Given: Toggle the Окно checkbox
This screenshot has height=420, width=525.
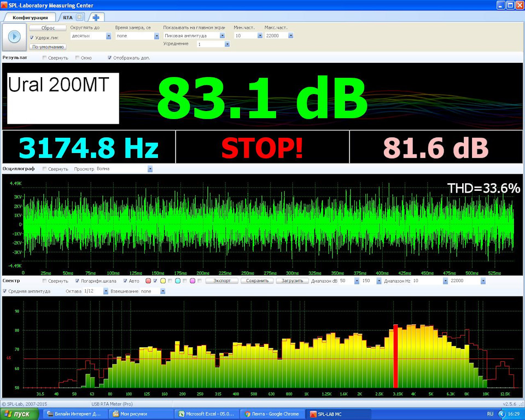Looking at the screenshot, I should tap(77, 57).
